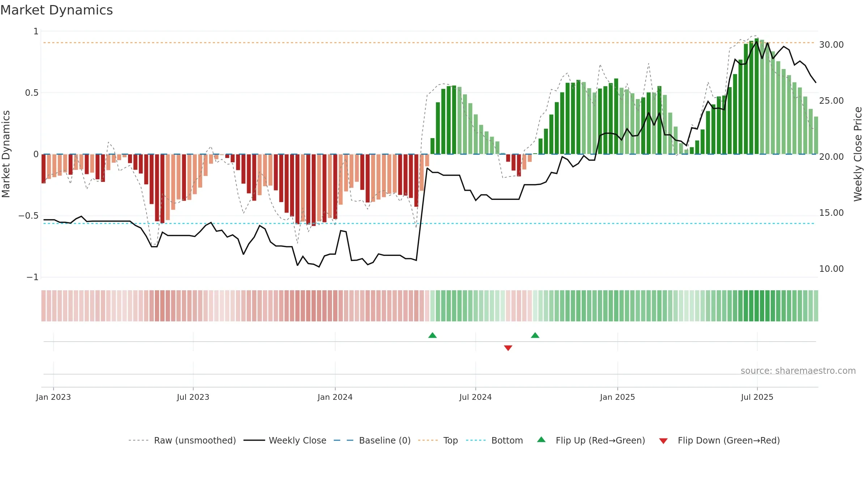Toggle the Top legend entry
The height and width of the screenshot is (488, 868).
[438, 440]
